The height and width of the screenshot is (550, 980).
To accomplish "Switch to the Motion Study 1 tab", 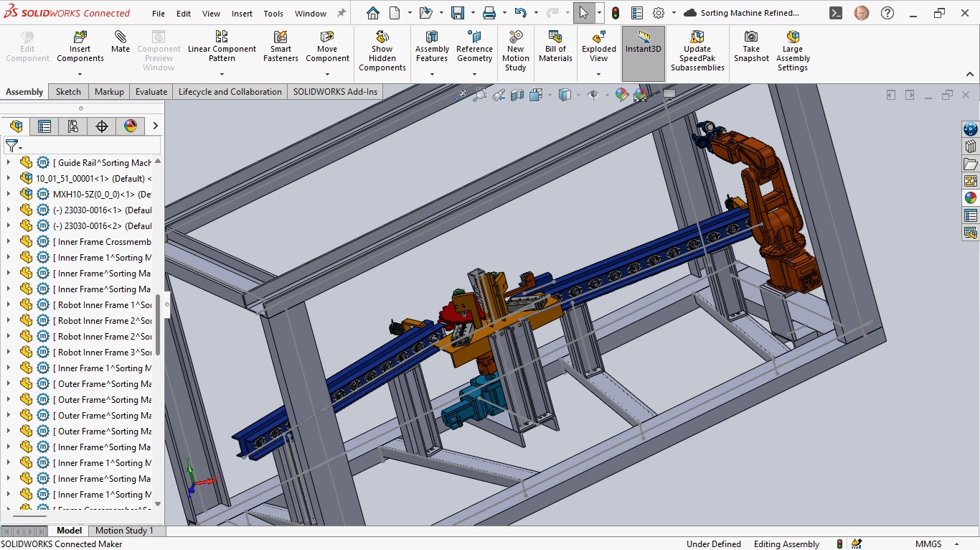I will (x=124, y=531).
